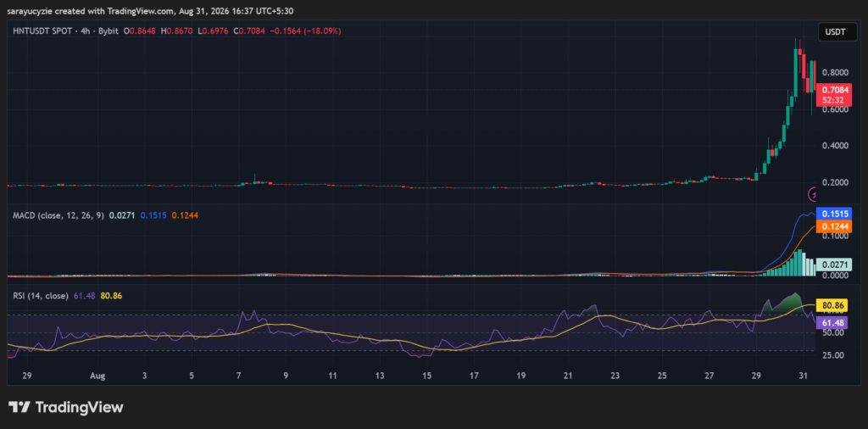Screen dimensions: 868x429
Task: Click the 0.4000 price axis label
Action: pos(834,146)
